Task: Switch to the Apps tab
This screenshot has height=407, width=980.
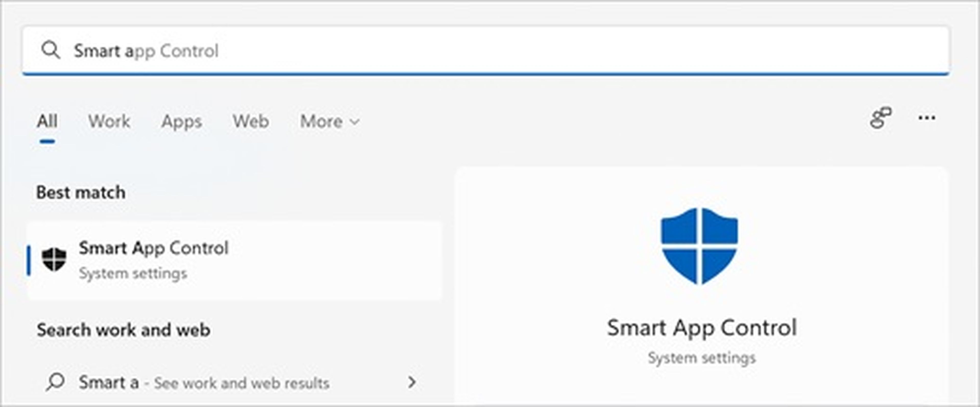Action: [181, 122]
